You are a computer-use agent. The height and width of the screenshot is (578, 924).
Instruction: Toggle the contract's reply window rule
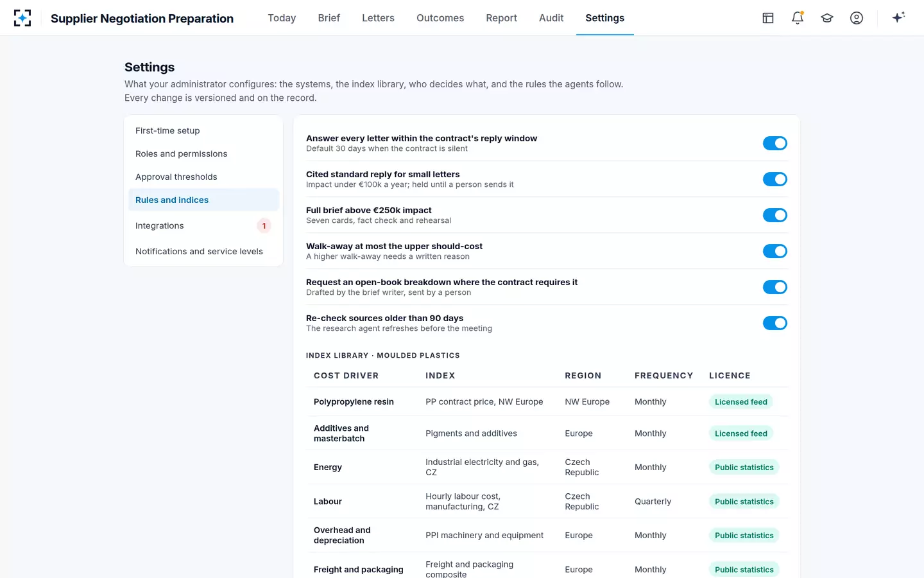[x=775, y=143]
